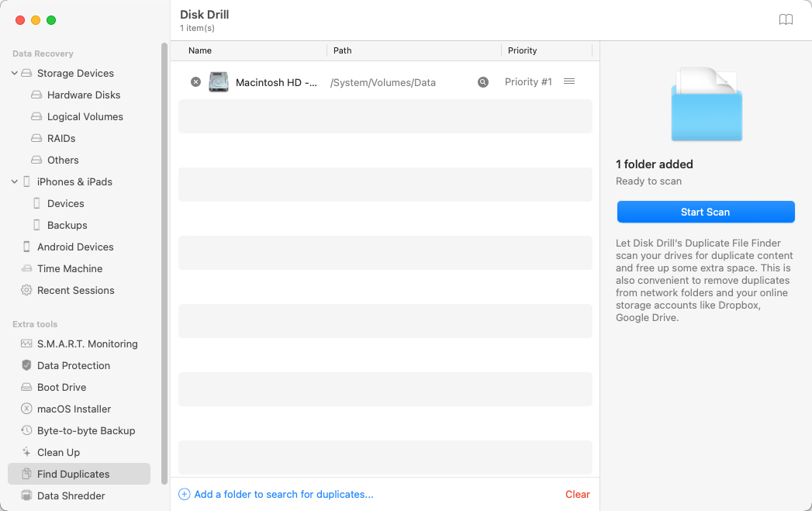Click Data Protection shield icon
This screenshot has width=812, height=511.
point(26,365)
